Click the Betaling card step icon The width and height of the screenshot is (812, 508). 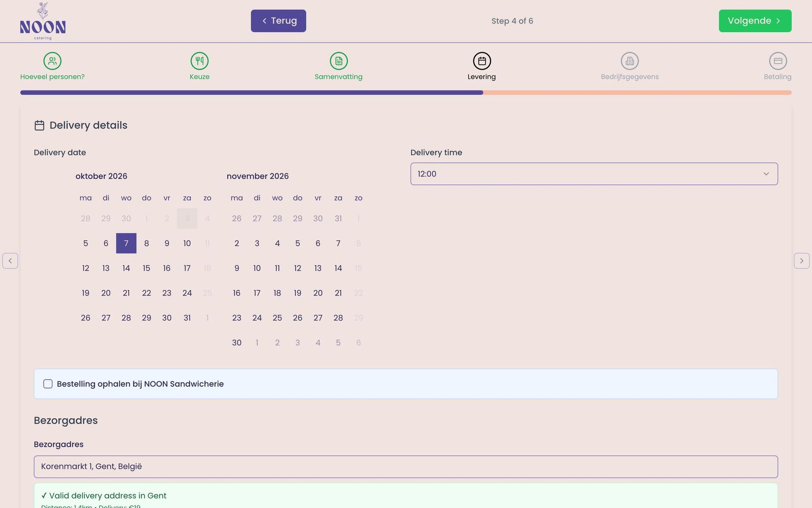point(778,61)
